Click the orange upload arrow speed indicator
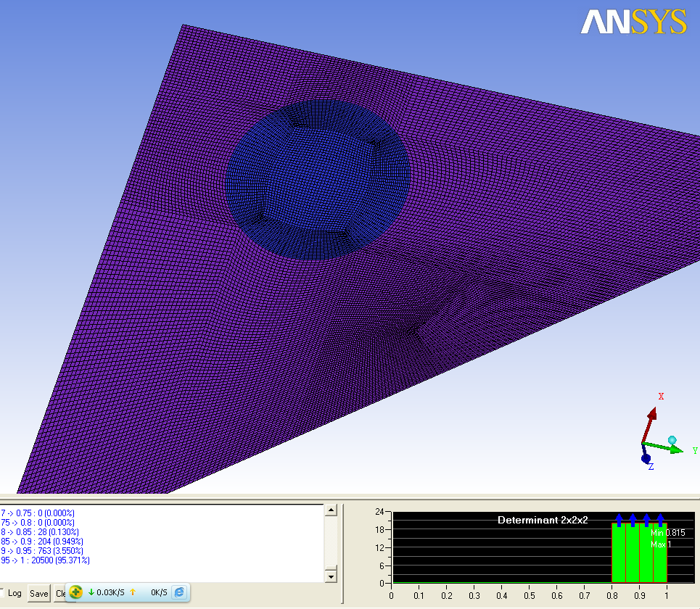Viewport: 700px width, 609px height. click(x=133, y=592)
